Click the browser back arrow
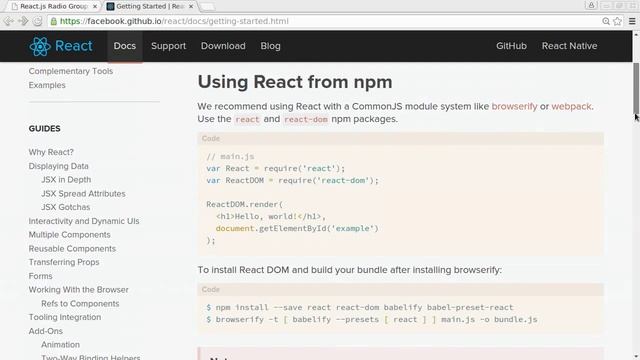 [x=9, y=21]
